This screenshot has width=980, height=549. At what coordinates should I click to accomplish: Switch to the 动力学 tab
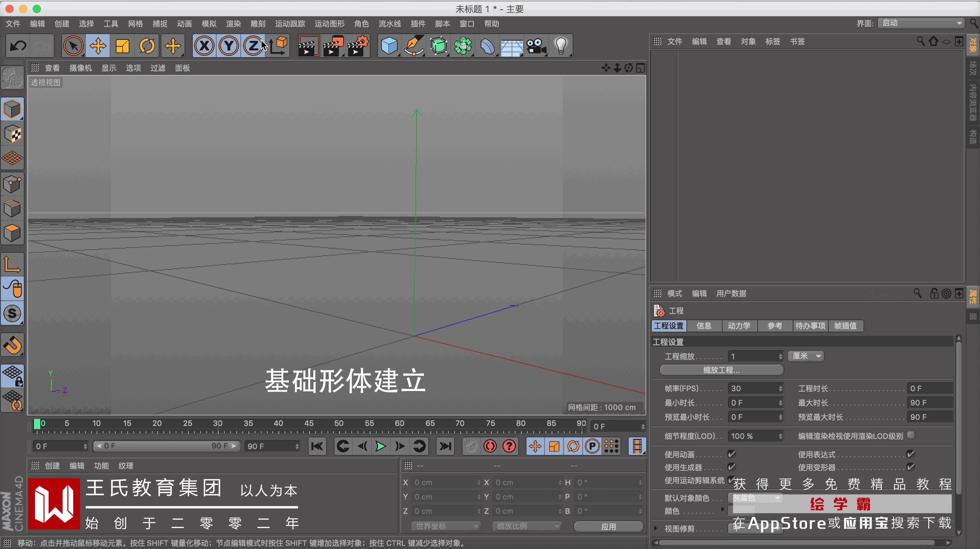tap(739, 326)
